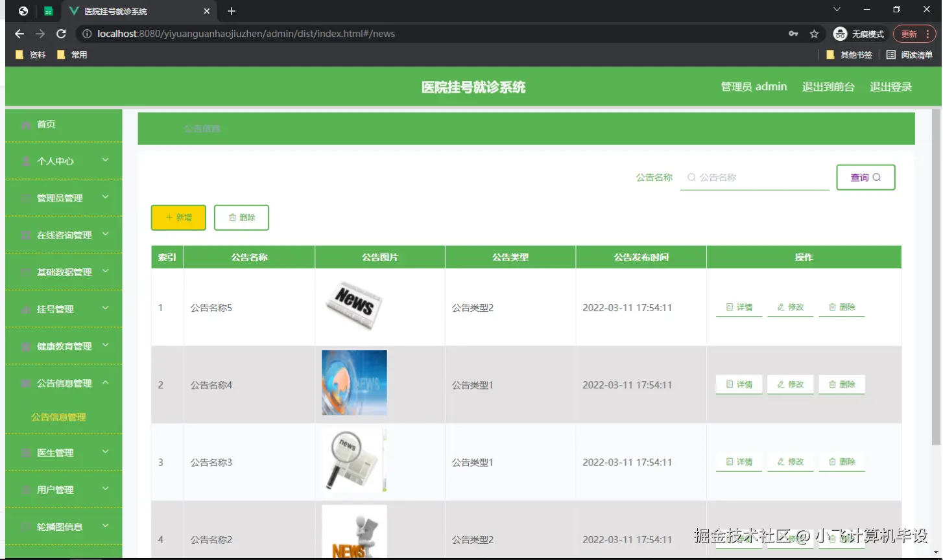Click 修改 for 公告名称4 row
943x560 pixels.
click(791, 384)
